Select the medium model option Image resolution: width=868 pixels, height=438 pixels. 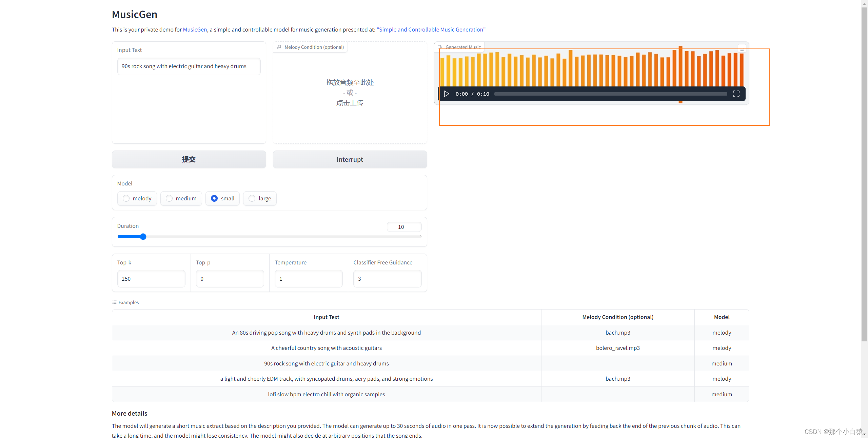pyautogui.click(x=169, y=198)
